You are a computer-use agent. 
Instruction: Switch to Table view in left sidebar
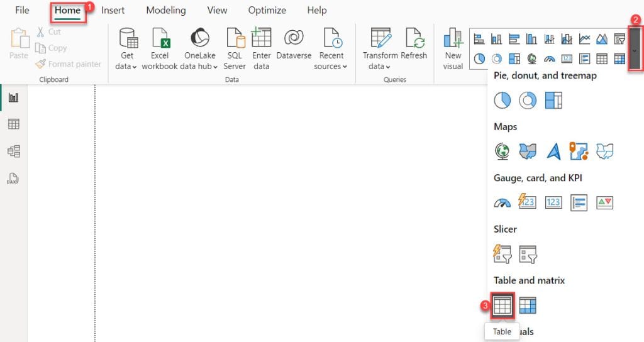(x=14, y=124)
